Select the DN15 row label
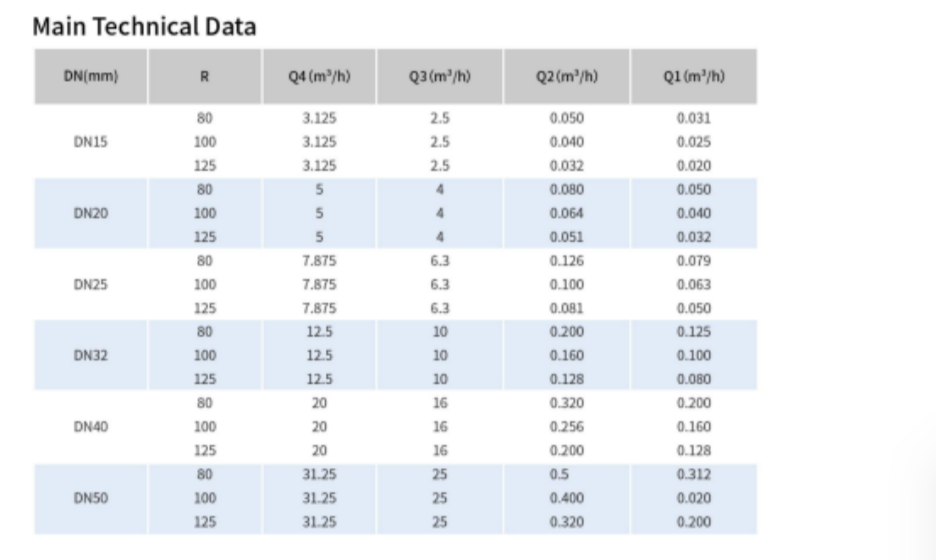 click(91, 142)
